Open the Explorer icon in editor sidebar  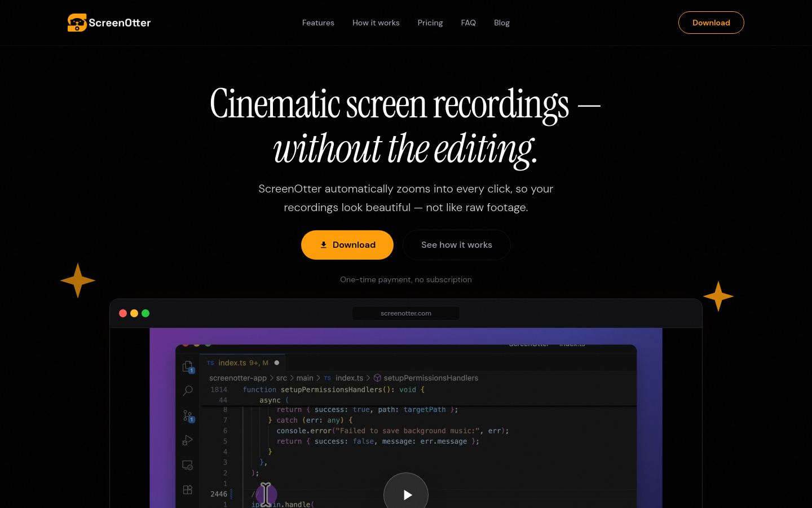pyautogui.click(x=188, y=367)
